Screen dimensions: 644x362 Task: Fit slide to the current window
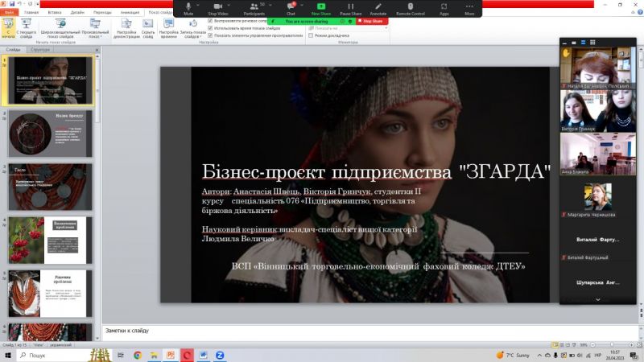pyautogui.click(x=639, y=345)
